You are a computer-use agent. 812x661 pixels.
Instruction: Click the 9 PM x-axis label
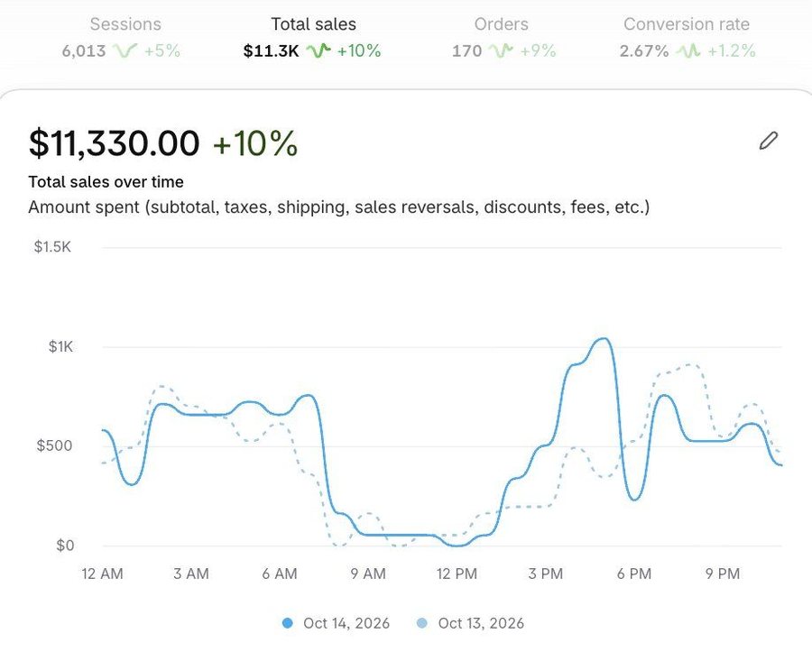[723, 574]
